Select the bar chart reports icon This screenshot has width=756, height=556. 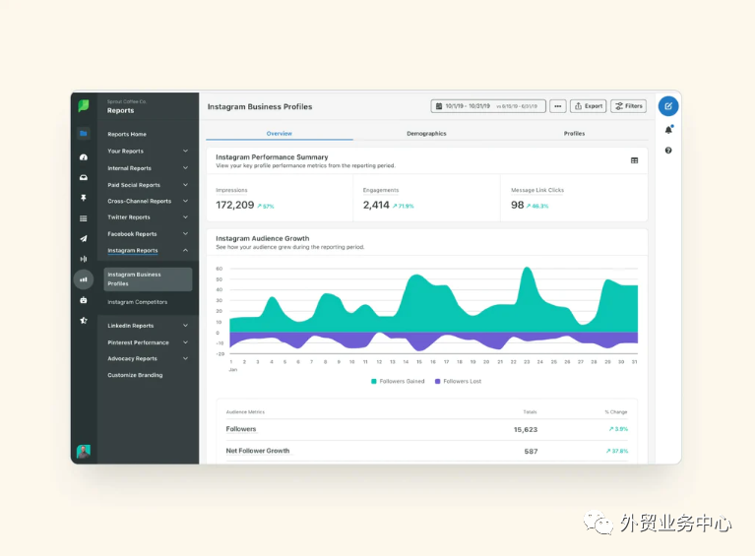pos(84,279)
